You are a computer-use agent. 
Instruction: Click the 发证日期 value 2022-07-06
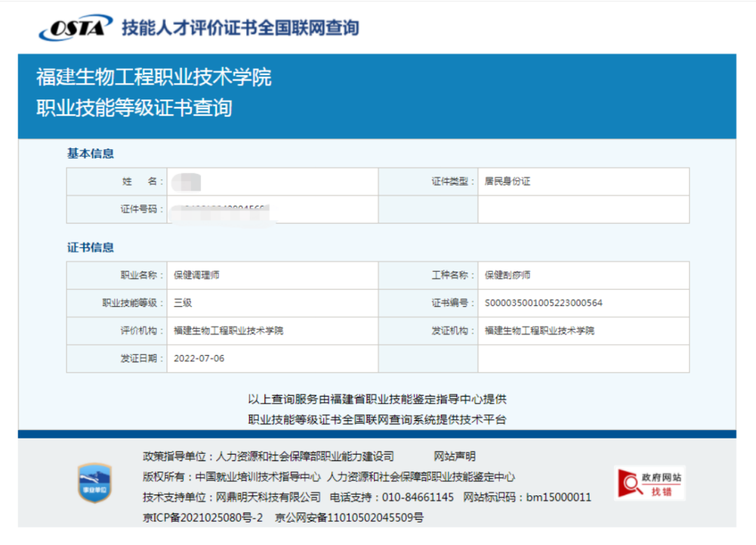199,359
